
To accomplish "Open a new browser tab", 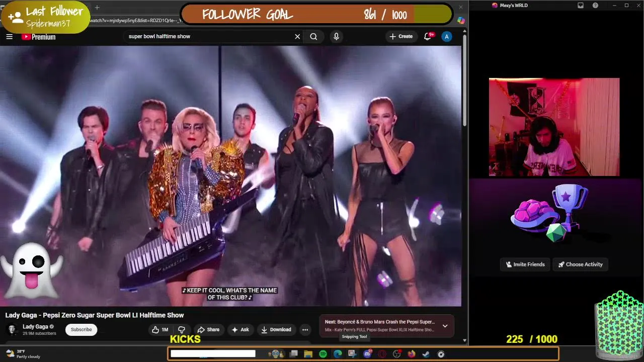I will pyautogui.click(x=97, y=8).
